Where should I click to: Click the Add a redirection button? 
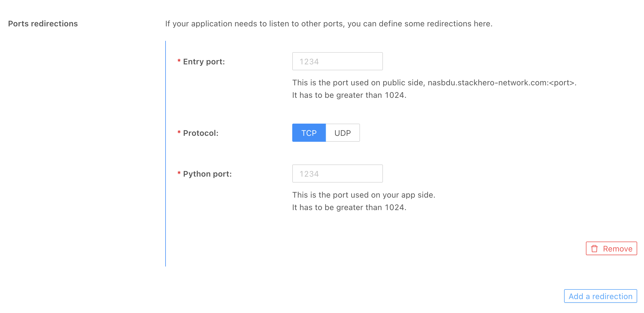(600, 296)
